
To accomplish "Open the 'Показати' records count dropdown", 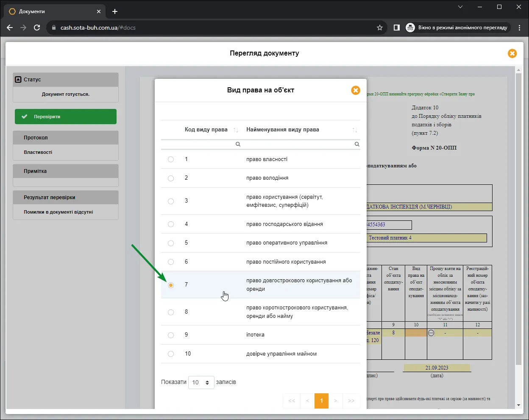I will 201,382.
